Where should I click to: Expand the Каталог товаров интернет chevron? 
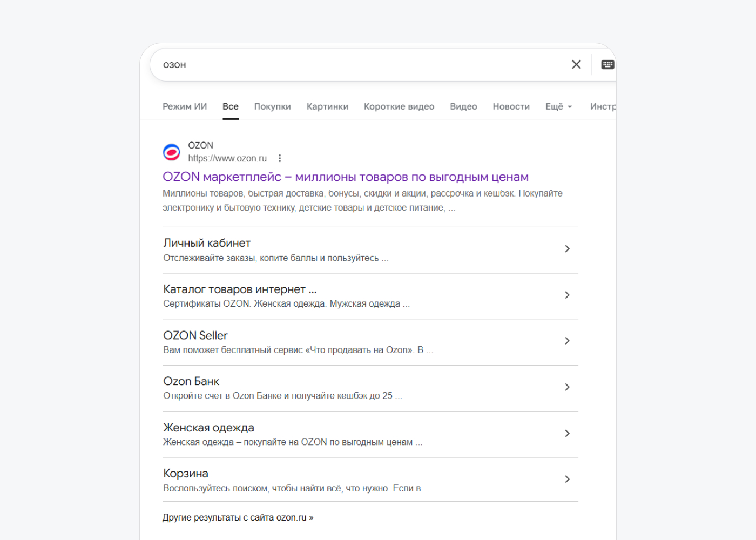pyautogui.click(x=567, y=295)
